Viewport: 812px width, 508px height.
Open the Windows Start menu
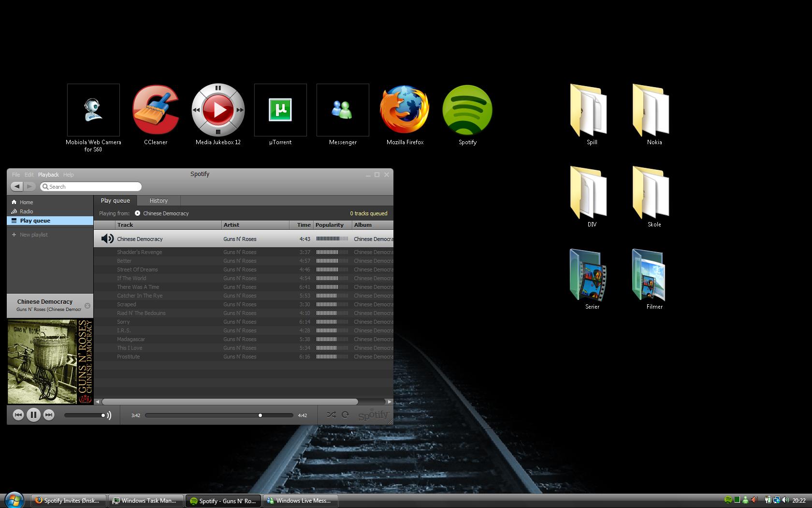click(x=14, y=500)
